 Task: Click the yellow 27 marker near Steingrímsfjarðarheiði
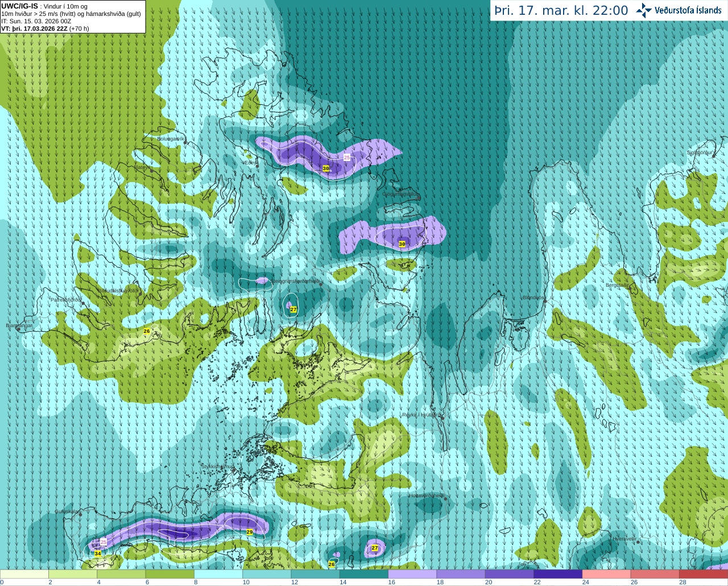tap(293, 309)
